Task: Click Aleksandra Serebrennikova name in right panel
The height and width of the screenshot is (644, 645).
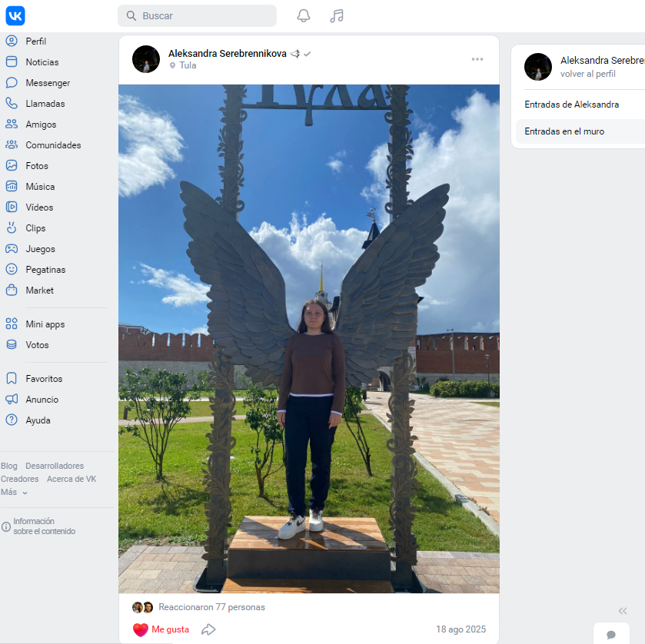Action: point(603,61)
